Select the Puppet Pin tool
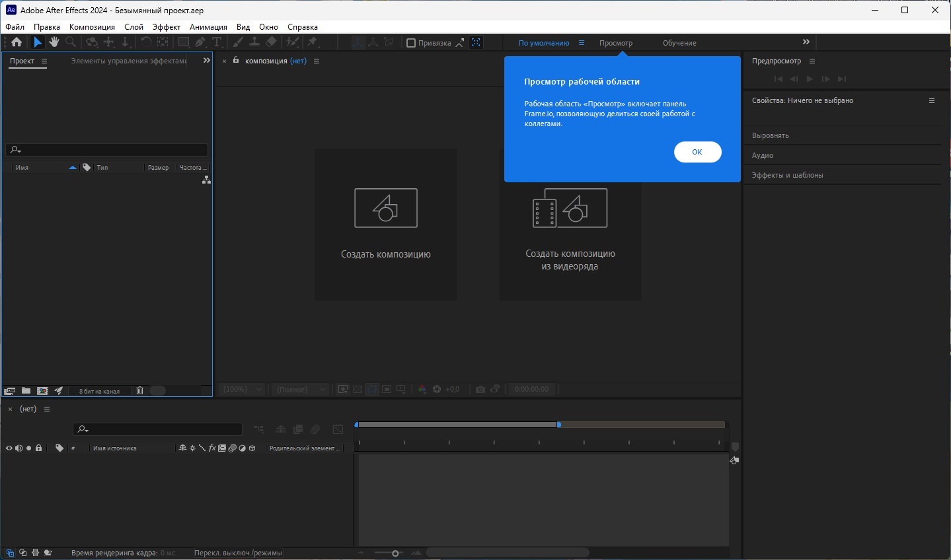The width and height of the screenshot is (951, 560). click(313, 42)
